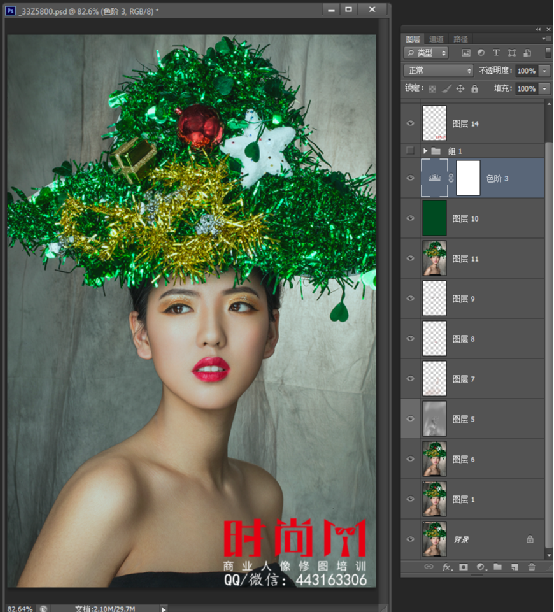This screenshot has height=612, width=554.
Task: Hide 图层 8 with eye icon
Action: 410,338
